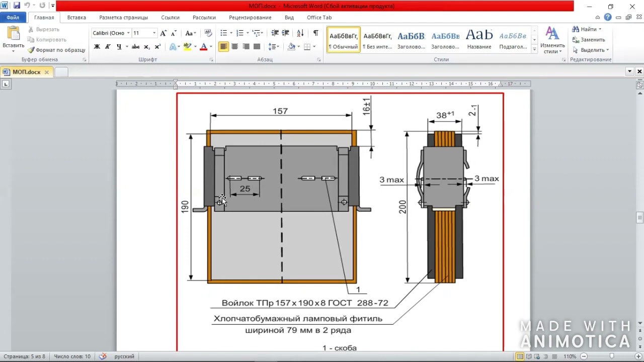
Task: Click the Zoom In plus button
Action: (638, 356)
